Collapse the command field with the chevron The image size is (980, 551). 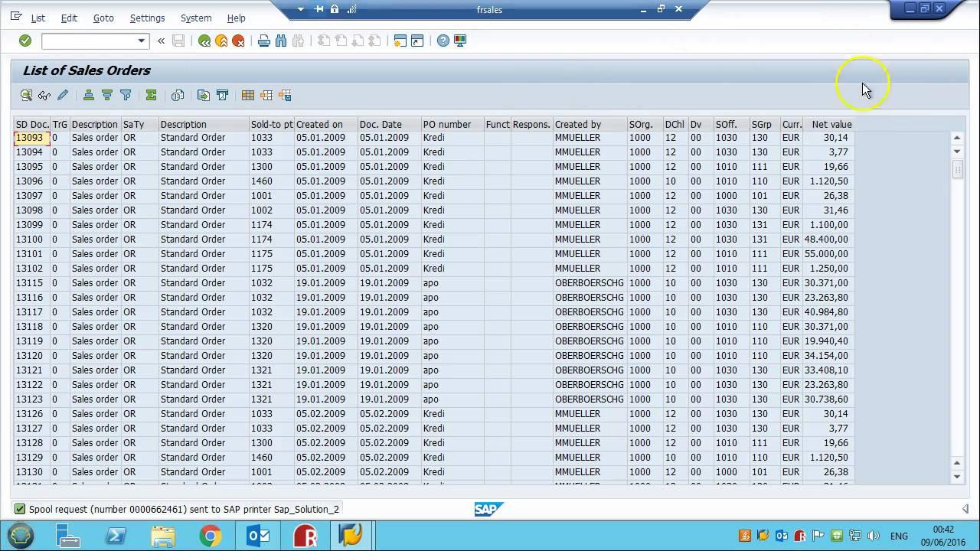point(161,41)
